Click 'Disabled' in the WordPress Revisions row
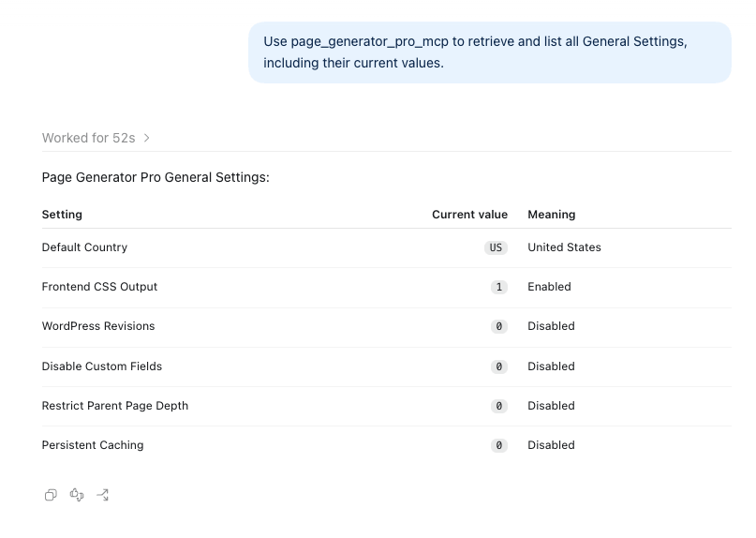Viewport: 756px width, 538px height. tap(551, 326)
